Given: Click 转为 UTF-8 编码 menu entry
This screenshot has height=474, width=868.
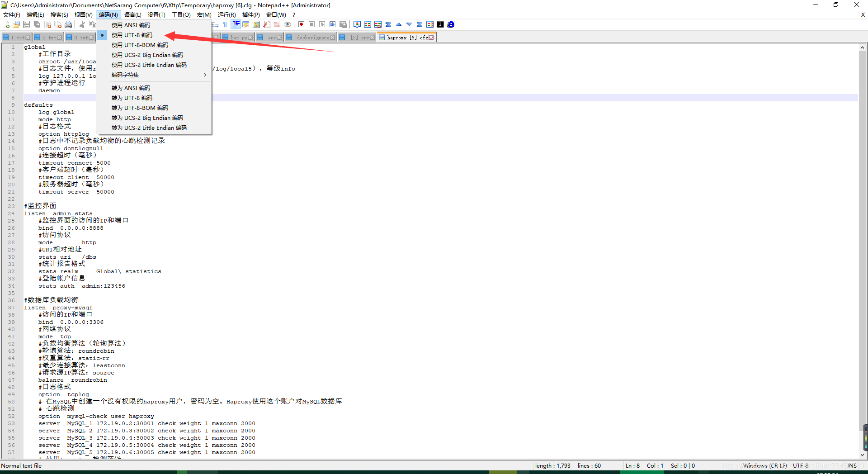Looking at the screenshot, I should 154,98.
